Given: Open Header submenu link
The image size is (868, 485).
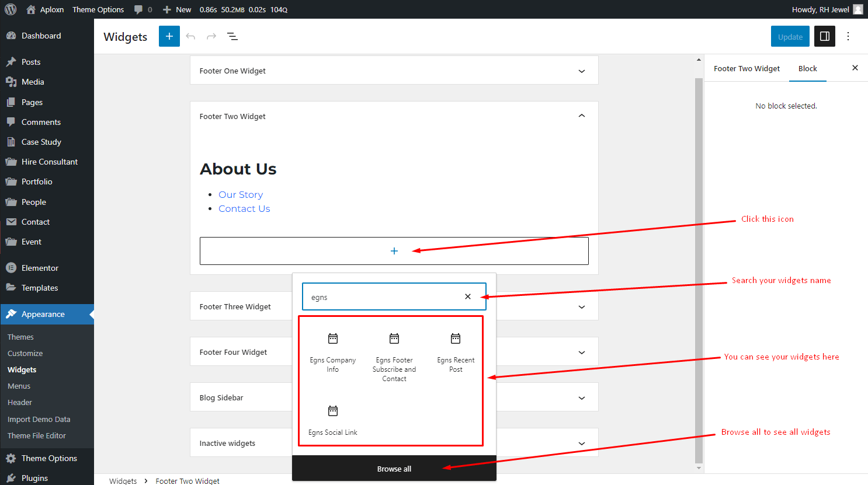Looking at the screenshot, I should [x=20, y=402].
